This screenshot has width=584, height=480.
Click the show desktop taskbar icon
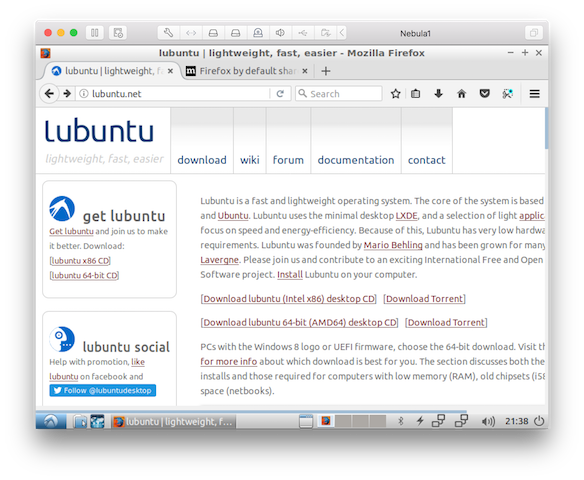306,421
